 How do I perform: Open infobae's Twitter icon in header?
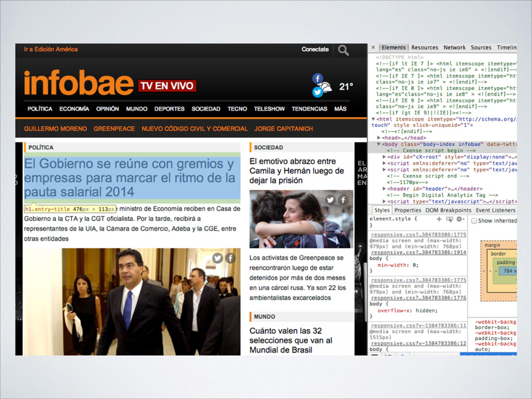pyautogui.click(x=317, y=92)
